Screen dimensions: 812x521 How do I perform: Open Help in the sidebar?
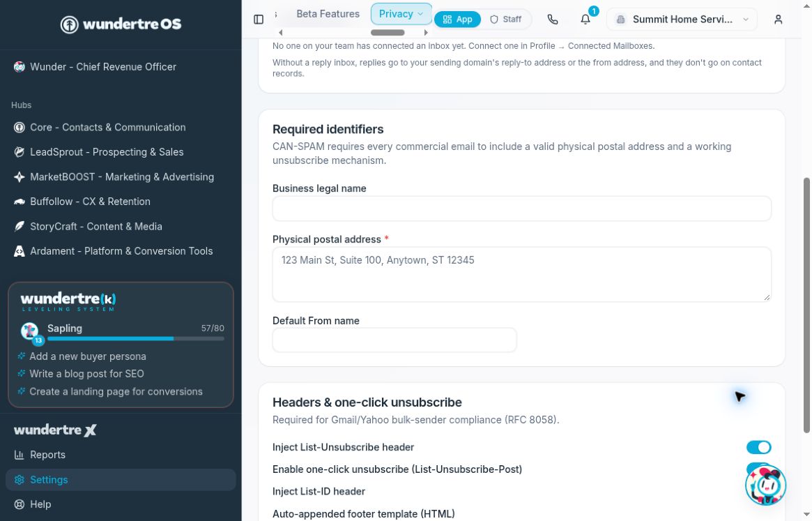click(x=121, y=504)
